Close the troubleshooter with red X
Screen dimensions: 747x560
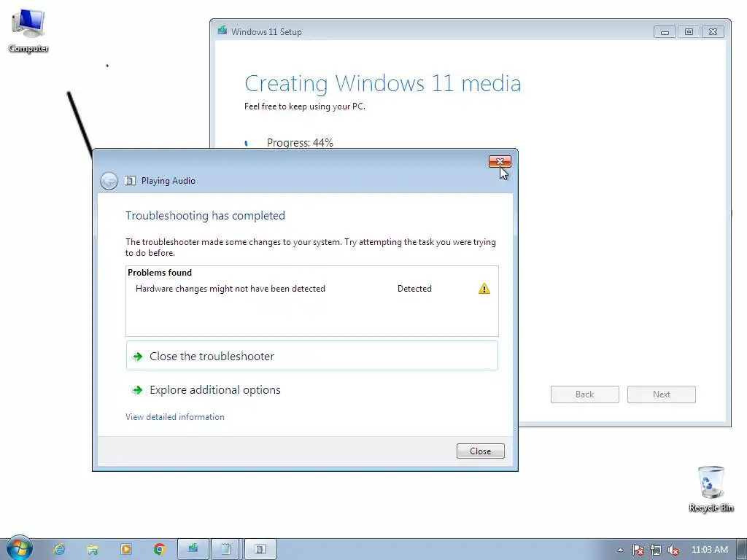tap(500, 162)
